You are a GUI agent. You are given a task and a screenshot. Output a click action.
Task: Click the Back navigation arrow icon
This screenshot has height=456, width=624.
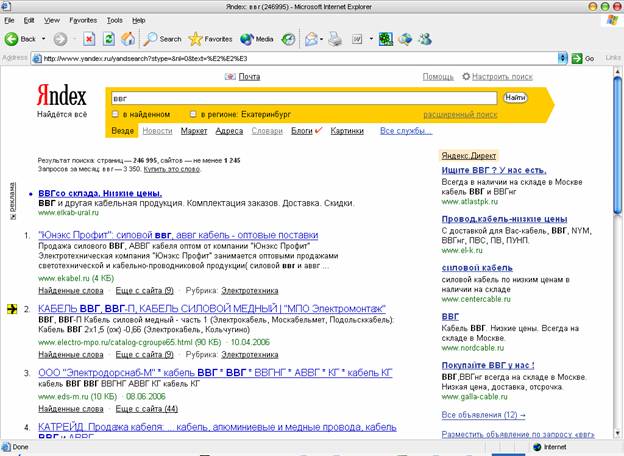pos(12,39)
